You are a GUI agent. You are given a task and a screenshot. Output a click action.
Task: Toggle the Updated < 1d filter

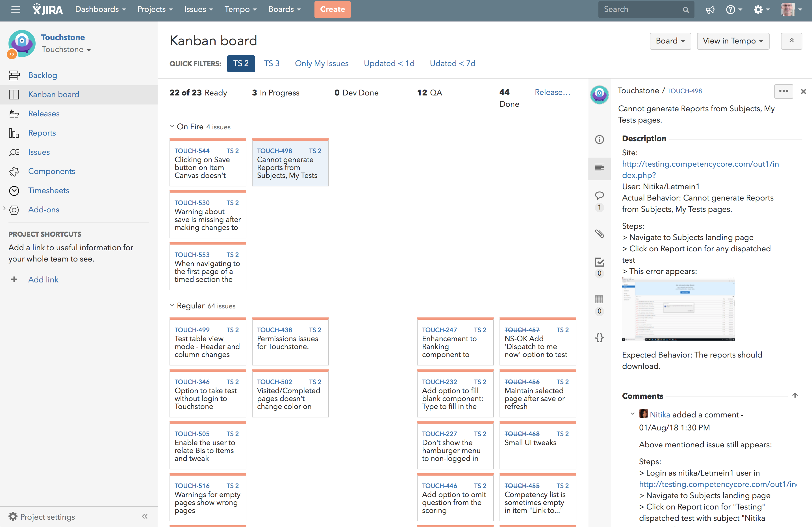tap(389, 64)
